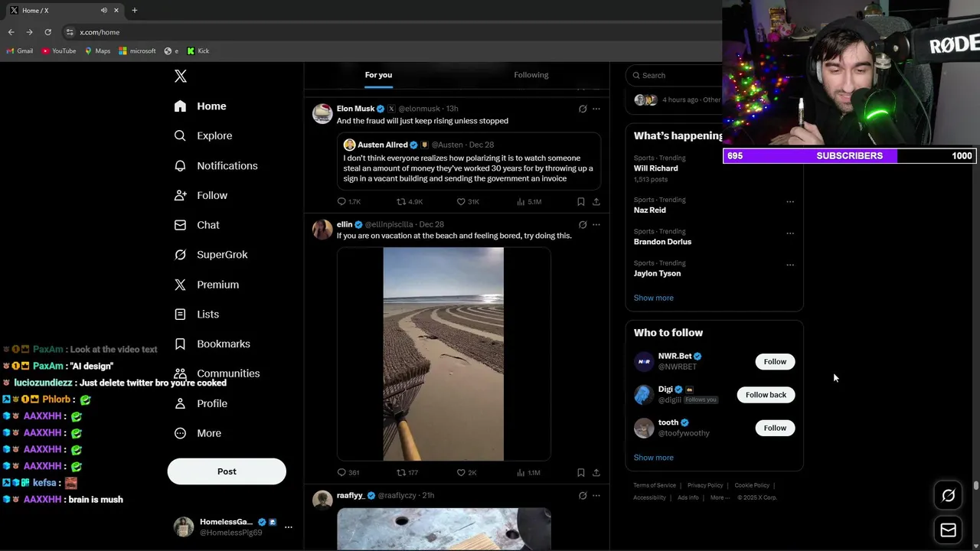Go to Home in sidebar
This screenshot has width=980, height=551.
201,106
